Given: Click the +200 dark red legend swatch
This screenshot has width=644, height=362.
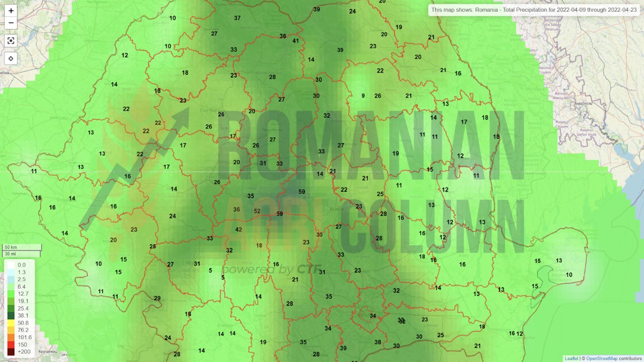Looking at the screenshot, I should [x=11, y=352].
